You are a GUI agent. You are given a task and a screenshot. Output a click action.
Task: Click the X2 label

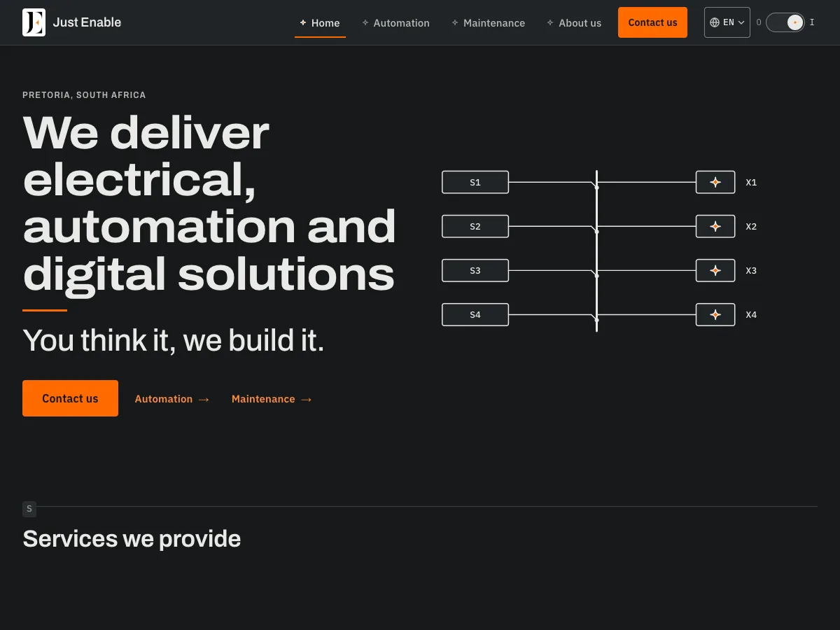click(x=751, y=226)
